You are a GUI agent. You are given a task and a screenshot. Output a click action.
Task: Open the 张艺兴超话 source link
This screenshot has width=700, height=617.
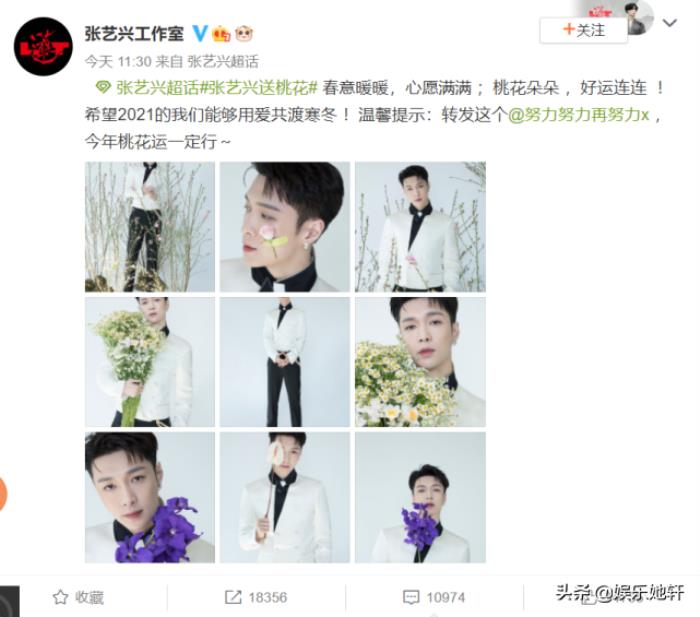223,61
